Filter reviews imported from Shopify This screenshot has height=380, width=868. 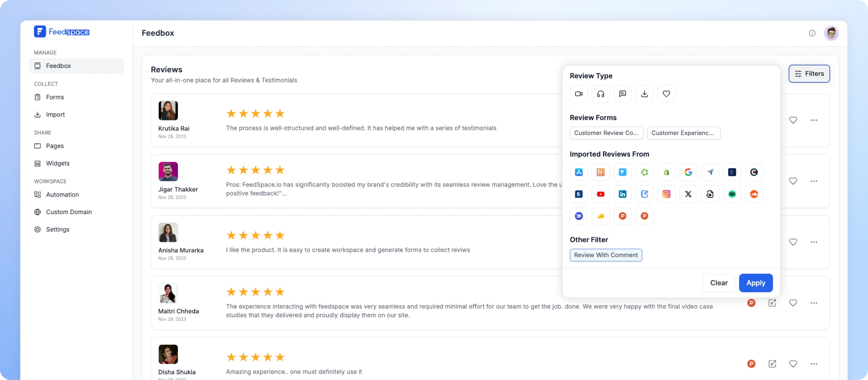pyautogui.click(x=666, y=172)
